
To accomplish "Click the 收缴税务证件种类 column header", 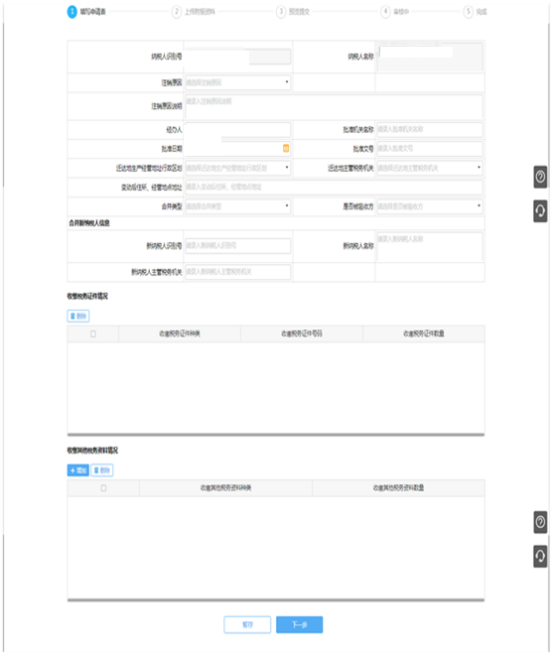I will (x=180, y=334).
